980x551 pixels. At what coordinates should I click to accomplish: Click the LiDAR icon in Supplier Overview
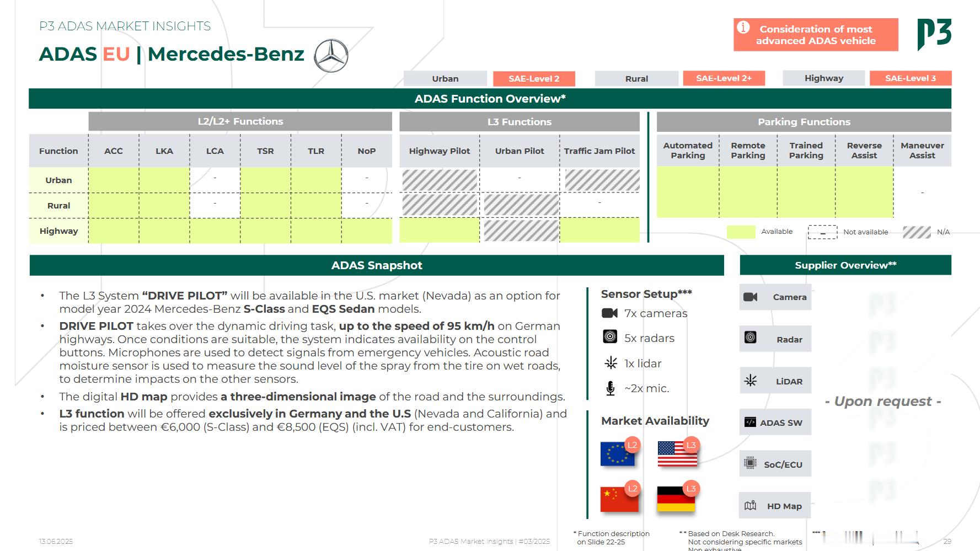click(x=751, y=381)
